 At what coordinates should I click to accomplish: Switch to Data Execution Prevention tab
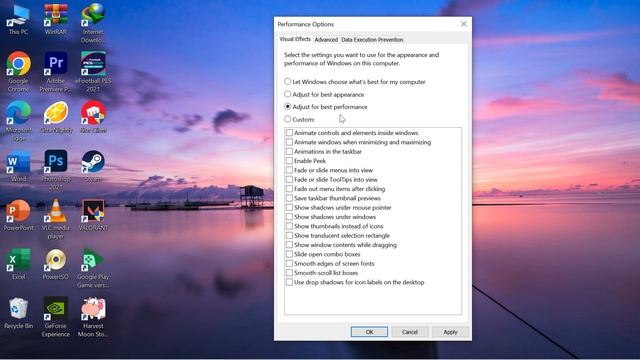pos(372,40)
